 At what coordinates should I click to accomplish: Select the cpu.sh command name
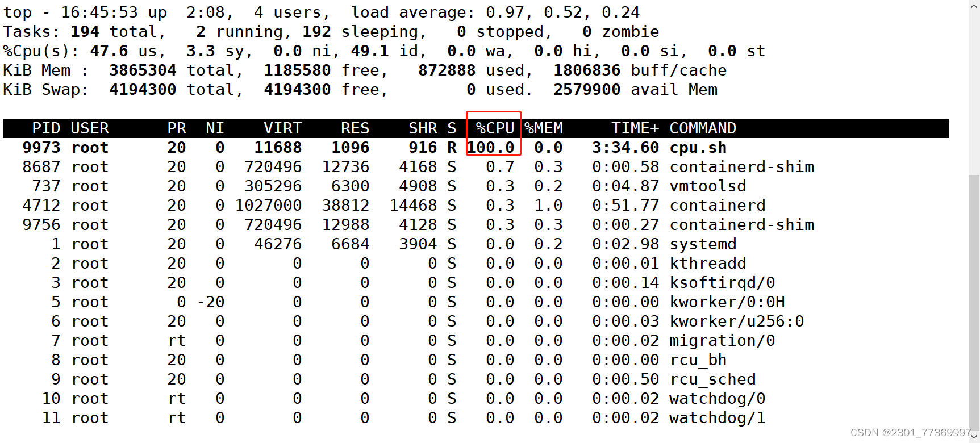pos(698,148)
